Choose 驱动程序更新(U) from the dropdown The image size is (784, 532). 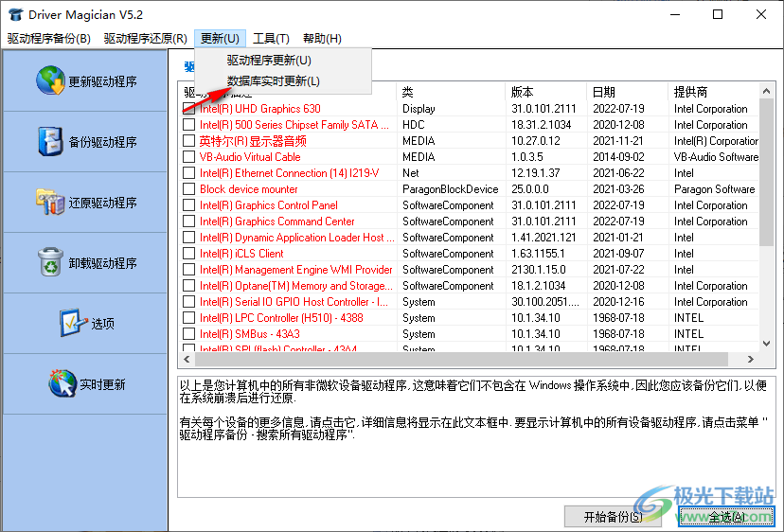[283, 61]
